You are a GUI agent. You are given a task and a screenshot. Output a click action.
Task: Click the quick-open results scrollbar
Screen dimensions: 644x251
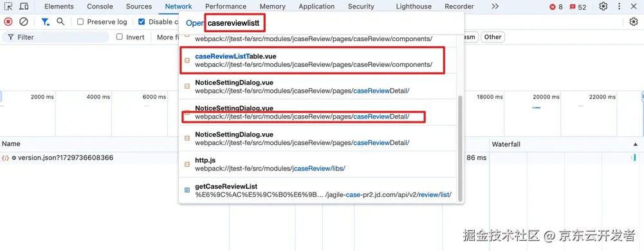coord(460,148)
